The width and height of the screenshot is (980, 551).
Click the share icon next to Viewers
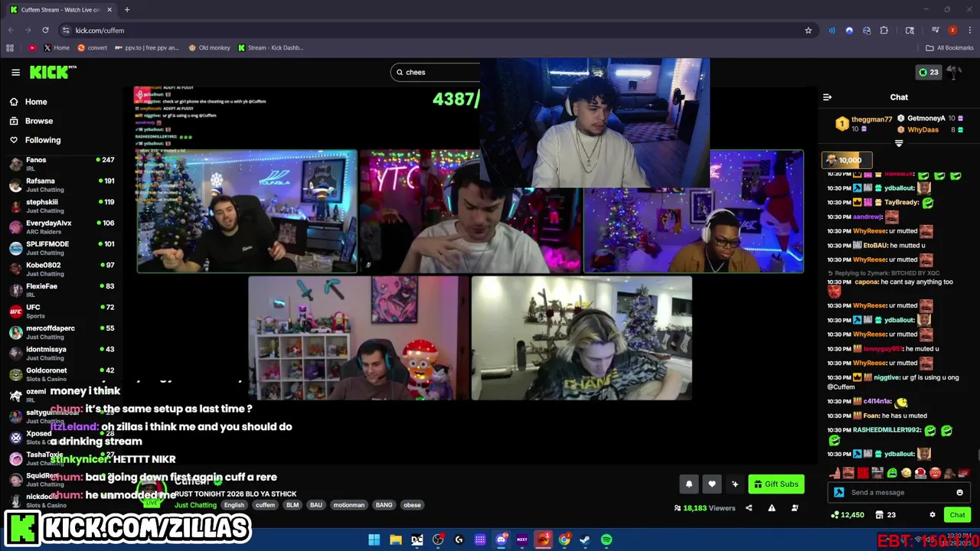pyautogui.click(x=749, y=508)
